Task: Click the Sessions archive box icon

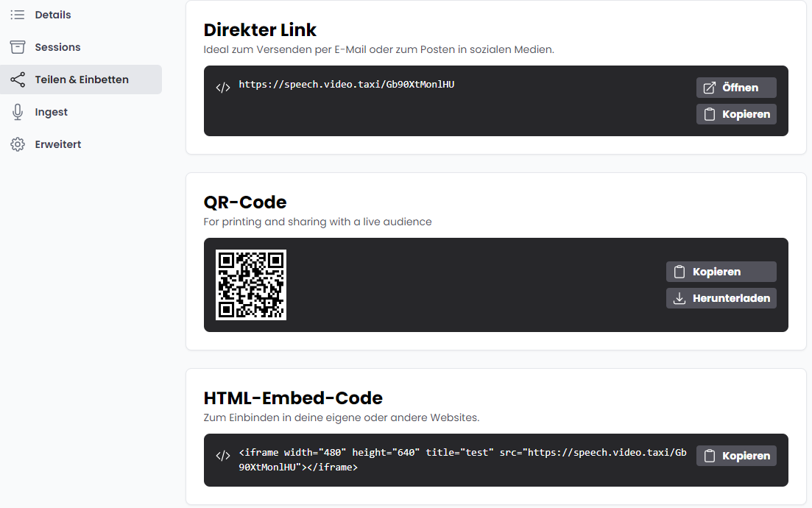Action: pos(18,47)
